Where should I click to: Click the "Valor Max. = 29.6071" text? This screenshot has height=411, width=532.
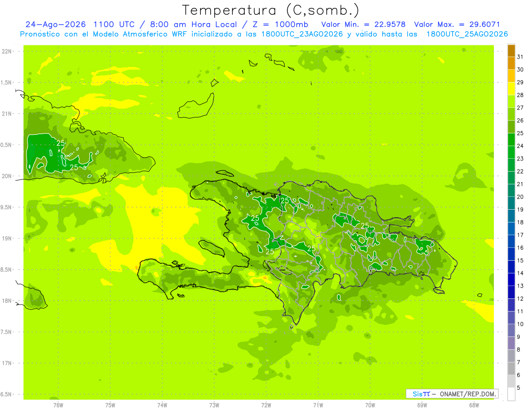(x=457, y=24)
